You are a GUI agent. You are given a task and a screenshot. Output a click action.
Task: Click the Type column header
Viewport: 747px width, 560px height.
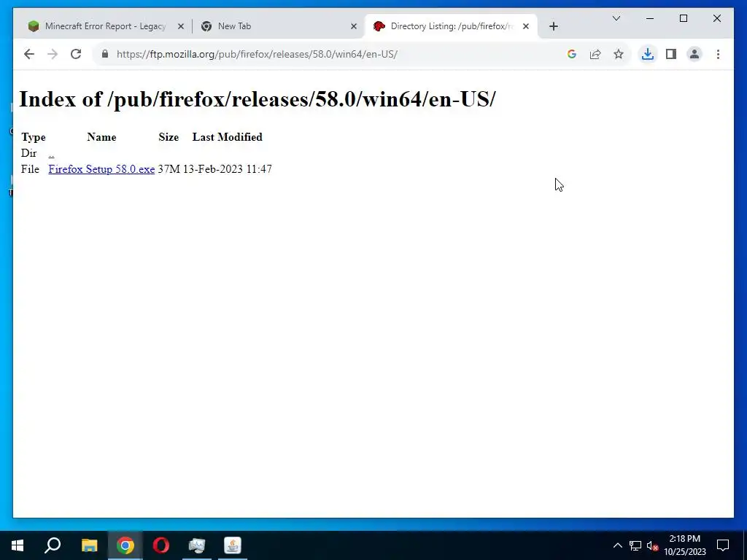[34, 137]
